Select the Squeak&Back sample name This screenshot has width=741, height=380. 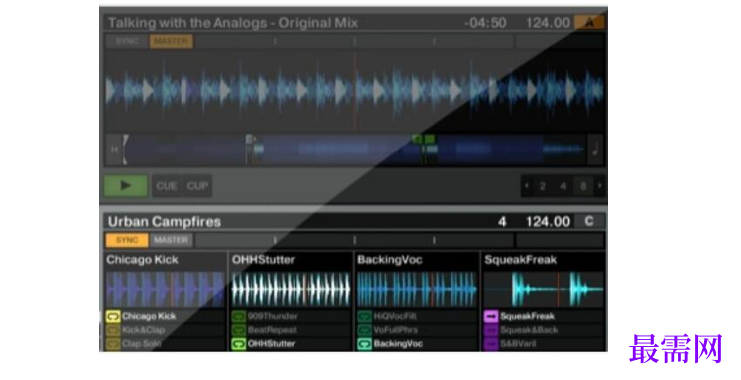[x=529, y=330]
